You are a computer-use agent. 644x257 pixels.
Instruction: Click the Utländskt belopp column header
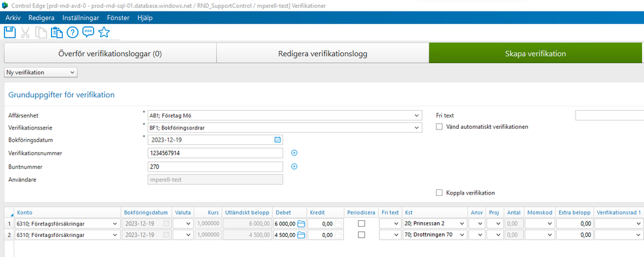coord(247,213)
